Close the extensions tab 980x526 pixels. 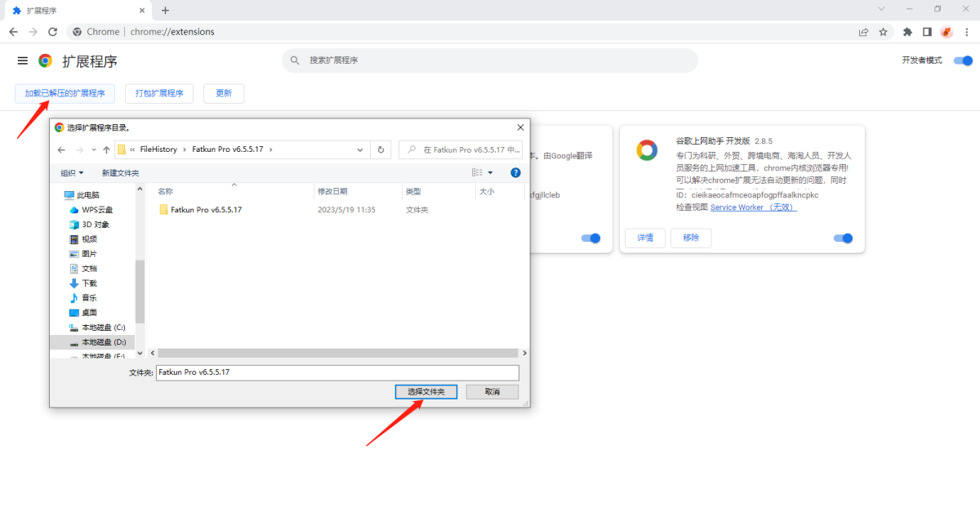(x=143, y=11)
